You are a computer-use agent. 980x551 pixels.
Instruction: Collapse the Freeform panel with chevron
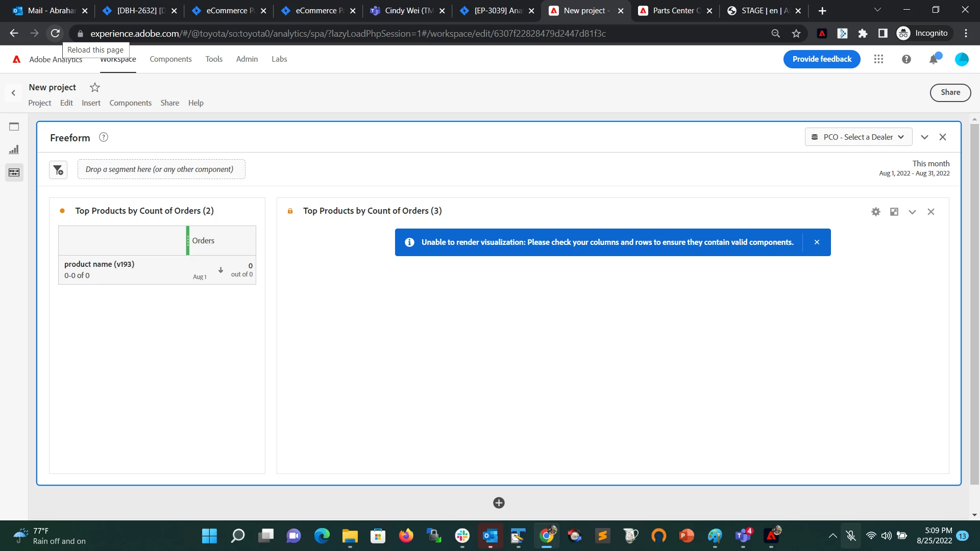point(924,137)
